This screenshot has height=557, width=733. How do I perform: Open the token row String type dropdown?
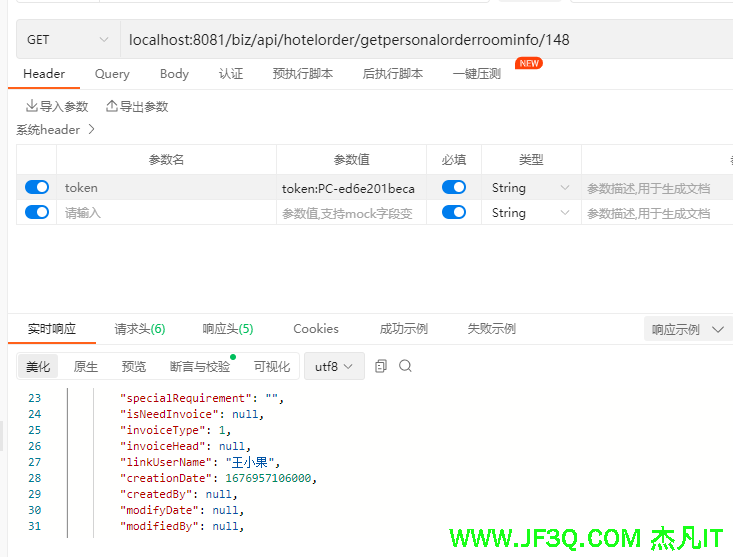pos(530,187)
